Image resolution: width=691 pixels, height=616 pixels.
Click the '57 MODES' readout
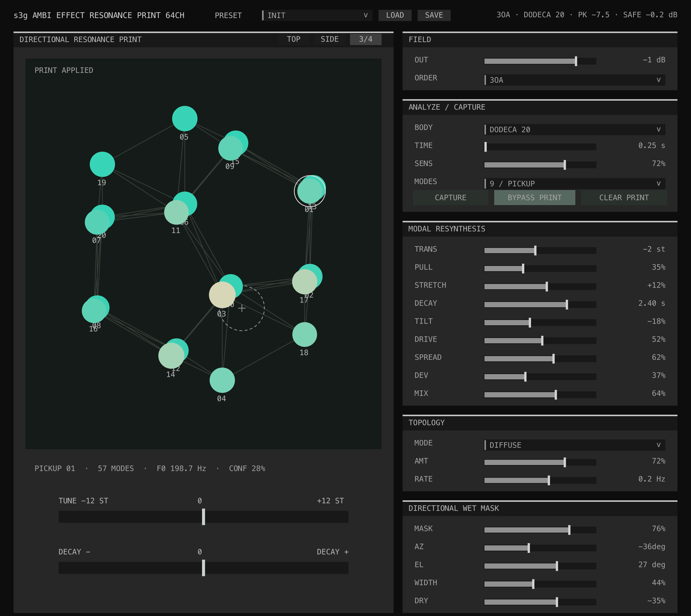[116, 469]
